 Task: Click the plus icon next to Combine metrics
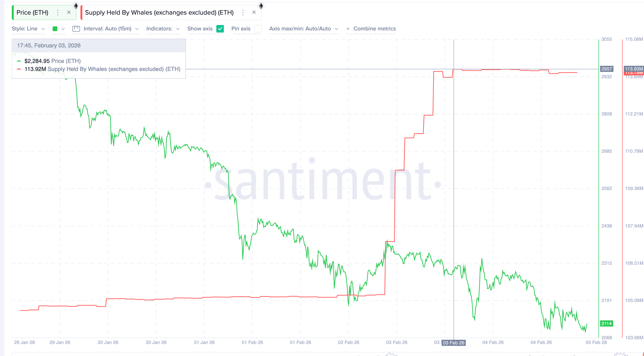pyautogui.click(x=348, y=29)
